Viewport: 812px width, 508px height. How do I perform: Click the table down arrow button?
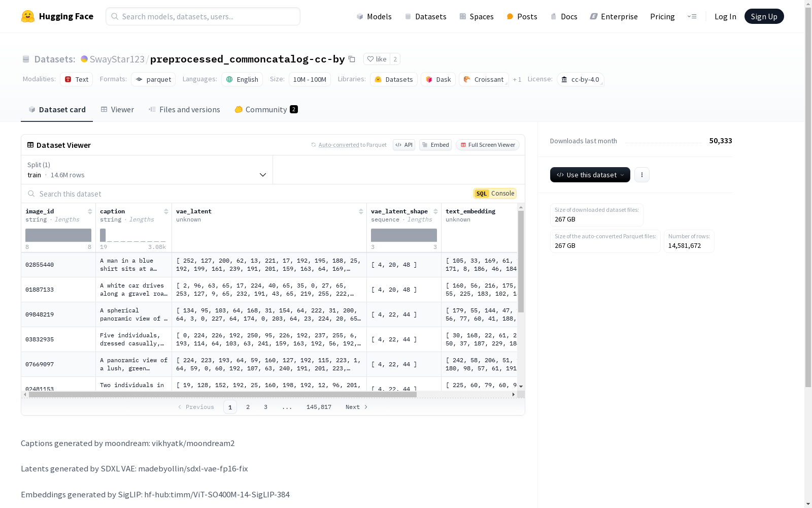click(521, 387)
